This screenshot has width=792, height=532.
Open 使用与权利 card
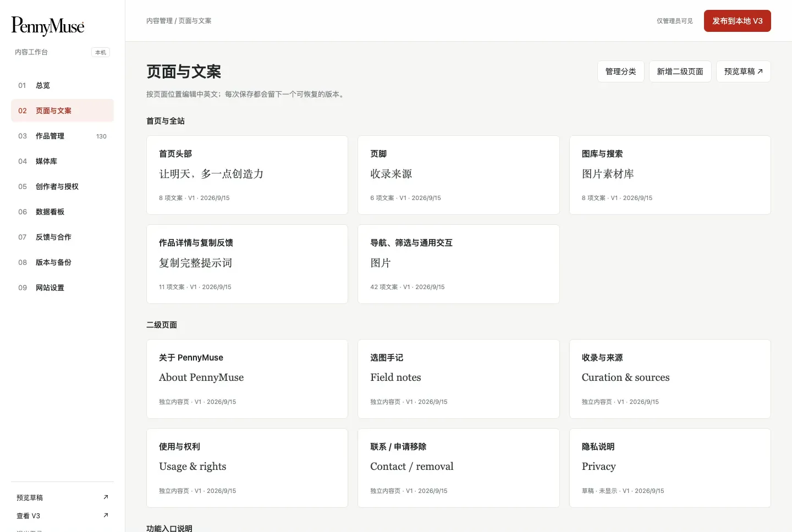(247, 468)
